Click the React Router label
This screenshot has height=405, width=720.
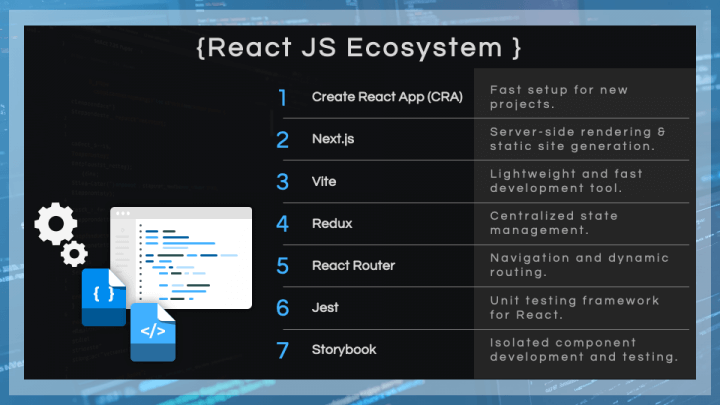click(x=353, y=265)
